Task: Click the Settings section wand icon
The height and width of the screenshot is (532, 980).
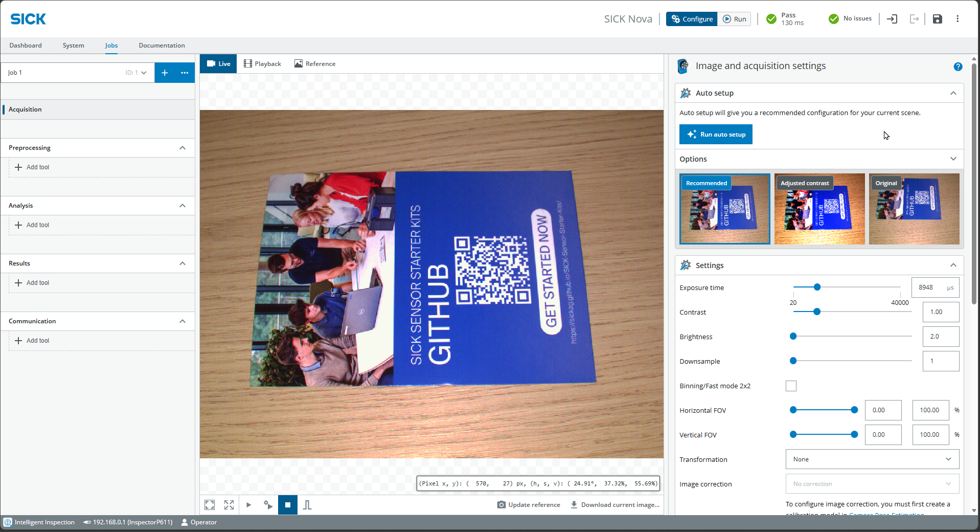Action: (686, 265)
